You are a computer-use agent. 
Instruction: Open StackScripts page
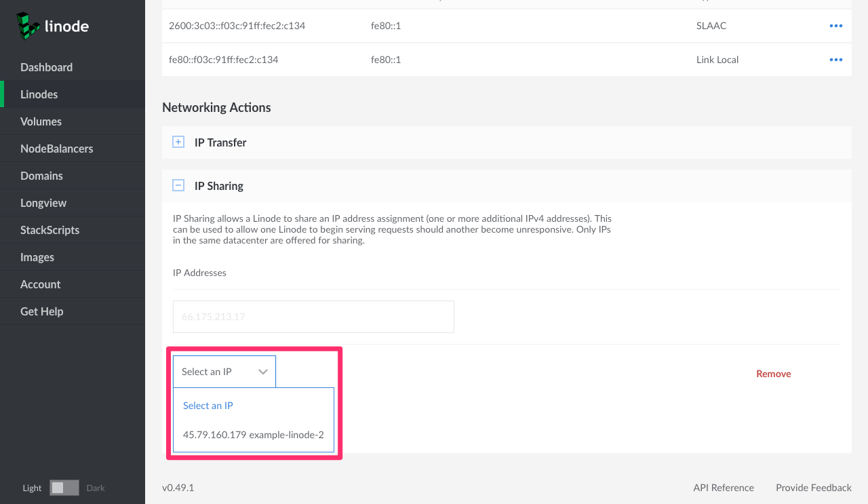50,230
